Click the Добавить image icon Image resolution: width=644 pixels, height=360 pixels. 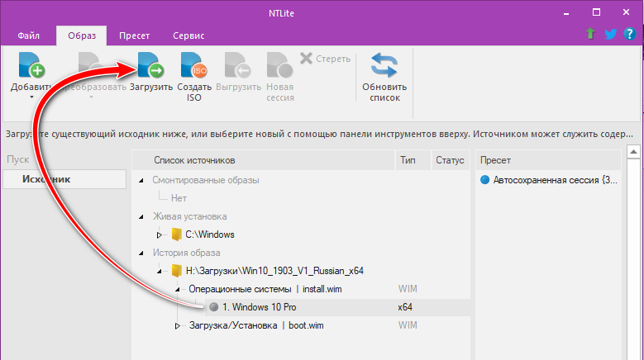pyautogui.click(x=31, y=64)
